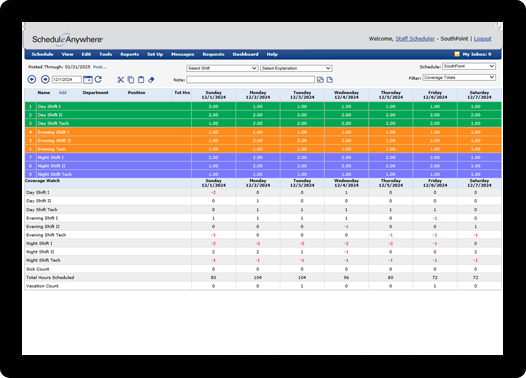Click Night Shift II Saturday coverage value 2
This screenshot has width=526, height=378.
[475, 252]
